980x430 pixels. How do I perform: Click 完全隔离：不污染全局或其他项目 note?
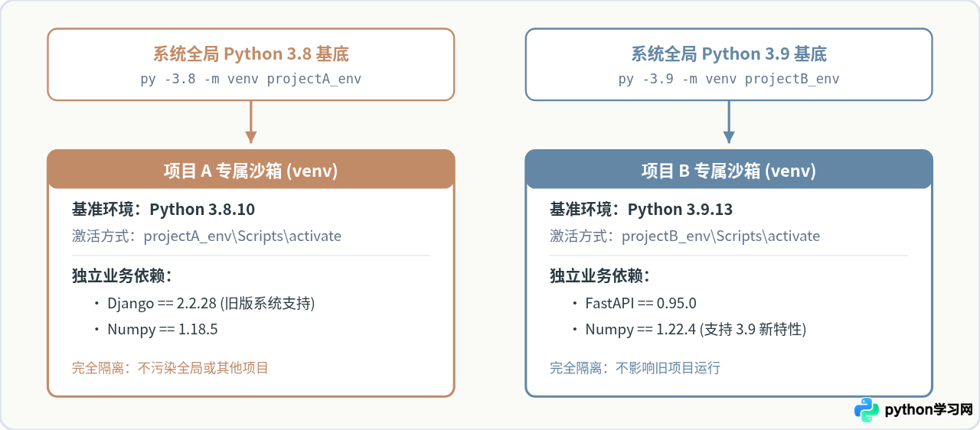(x=170, y=368)
